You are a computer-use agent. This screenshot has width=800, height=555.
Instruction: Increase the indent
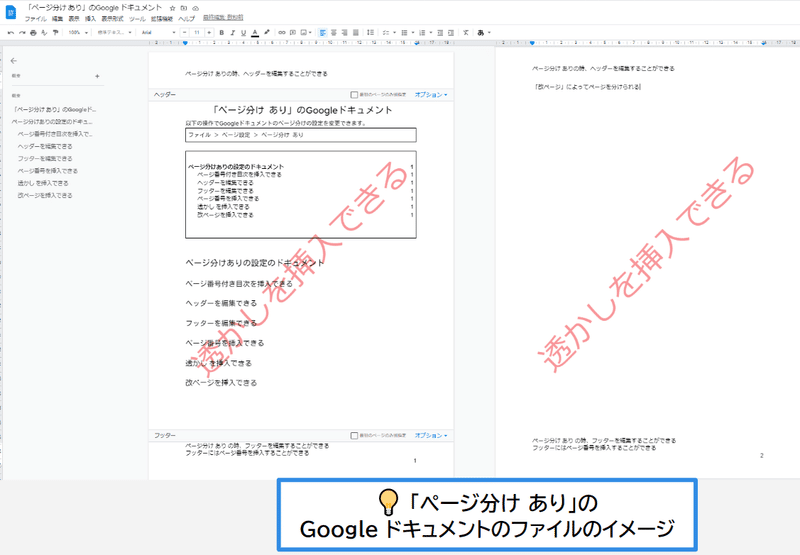click(451, 33)
